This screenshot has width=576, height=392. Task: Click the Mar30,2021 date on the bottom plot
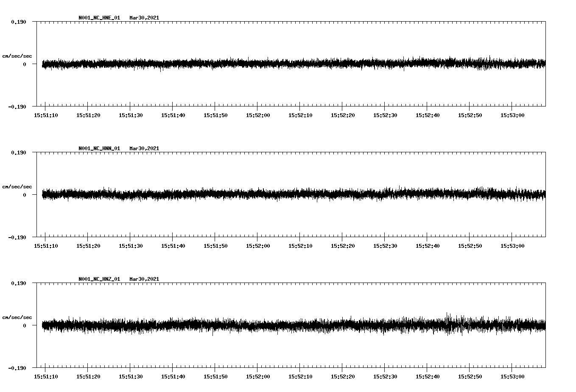coord(145,279)
